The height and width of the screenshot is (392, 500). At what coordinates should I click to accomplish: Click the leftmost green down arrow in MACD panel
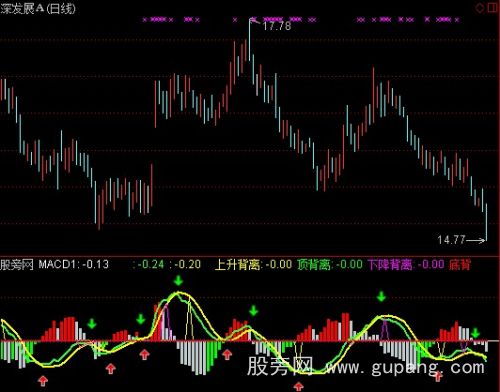92,323
